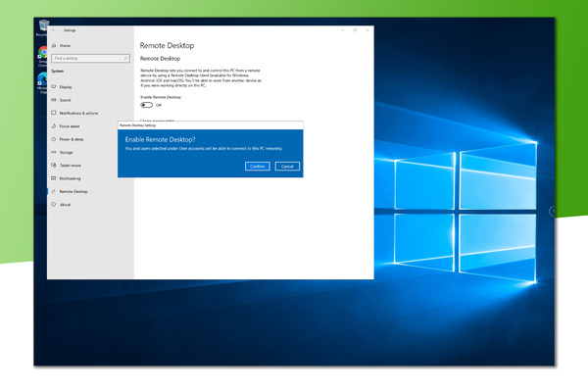Click Confirm in the Remote Desktop dialog
588x392 pixels.
pyautogui.click(x=258, y=167)
